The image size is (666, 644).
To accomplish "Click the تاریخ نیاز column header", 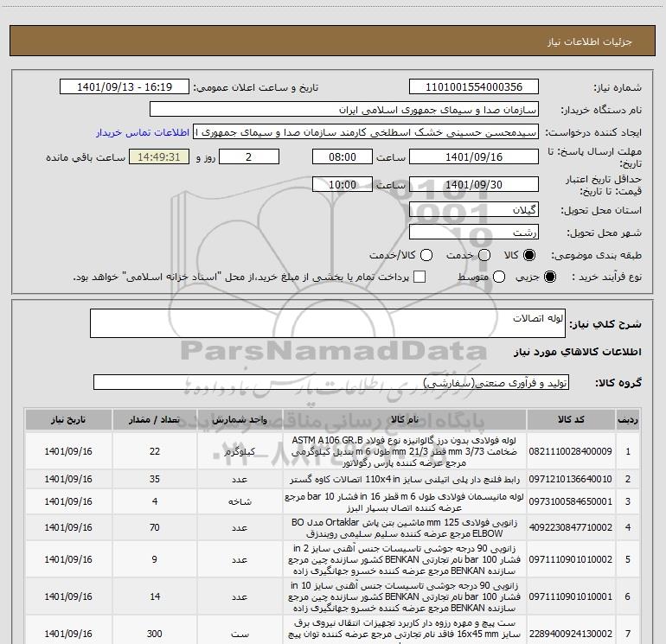I will coord(68,420).
